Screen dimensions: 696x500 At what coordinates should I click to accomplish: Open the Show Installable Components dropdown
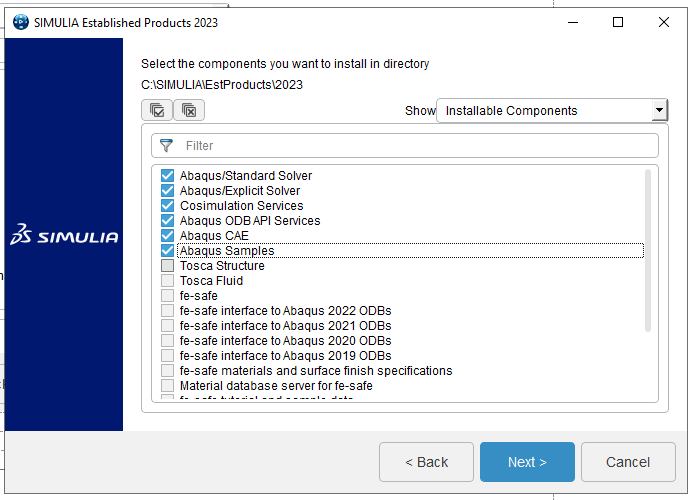pyautogui.click(x=552, y=111)
